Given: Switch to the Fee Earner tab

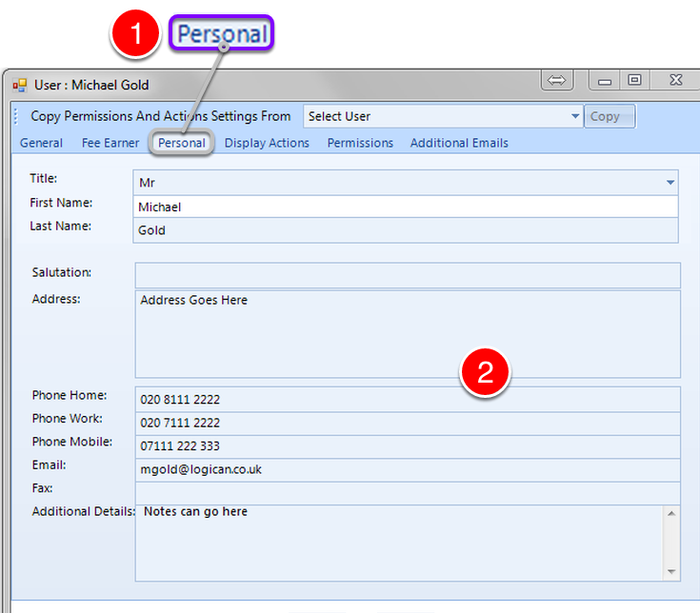Looking at the screenshot, I should pyautogui.click(x=110, y=143).
